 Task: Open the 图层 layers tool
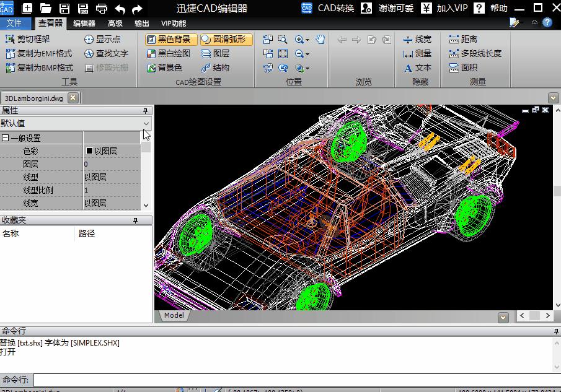click(215, 53)
